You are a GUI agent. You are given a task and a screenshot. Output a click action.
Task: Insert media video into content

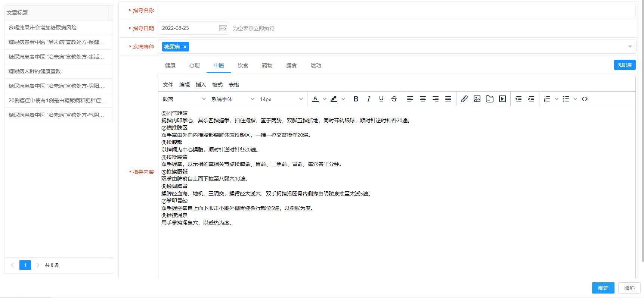[x=502, y=99]
